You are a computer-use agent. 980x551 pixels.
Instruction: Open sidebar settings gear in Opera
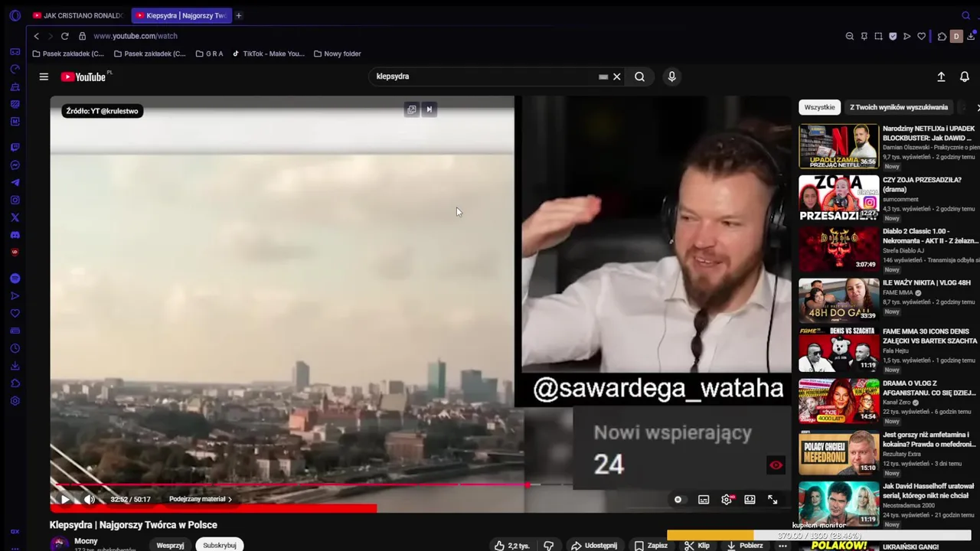pos(15,401)
